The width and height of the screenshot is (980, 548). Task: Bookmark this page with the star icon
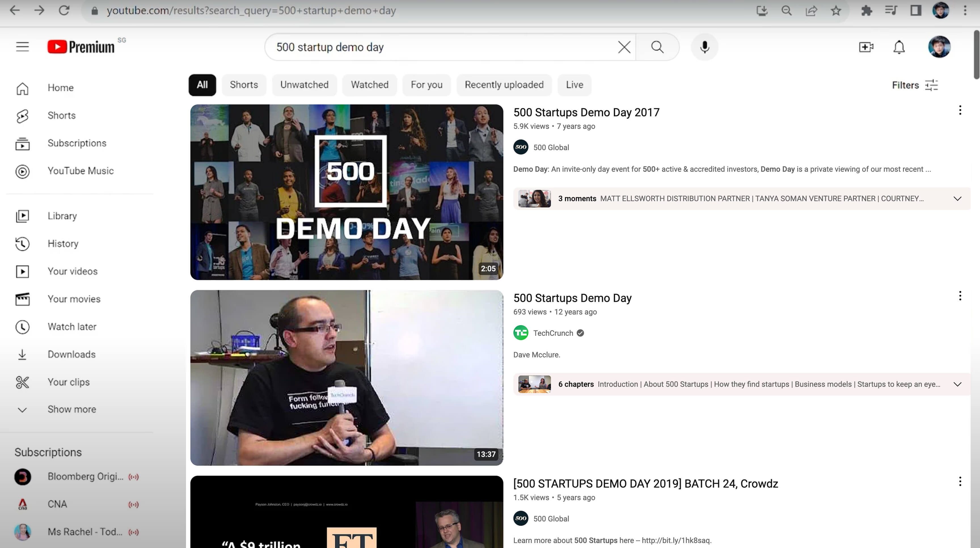click(835, 11)
